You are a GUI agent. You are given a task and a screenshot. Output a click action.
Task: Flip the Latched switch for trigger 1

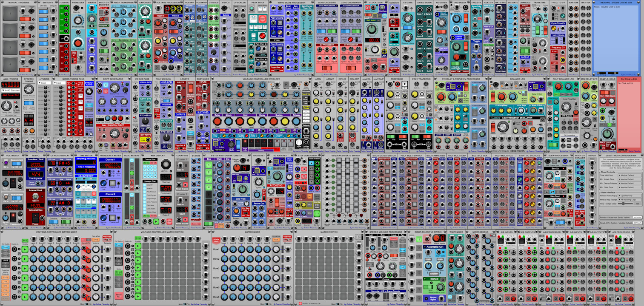pos(25,19)
